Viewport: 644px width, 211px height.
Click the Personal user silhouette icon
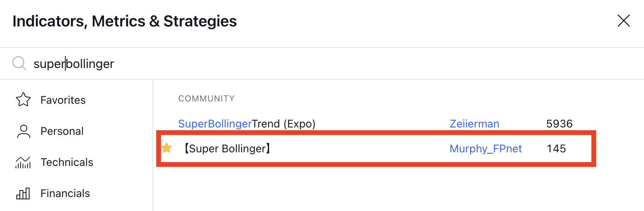click(23, 131)
